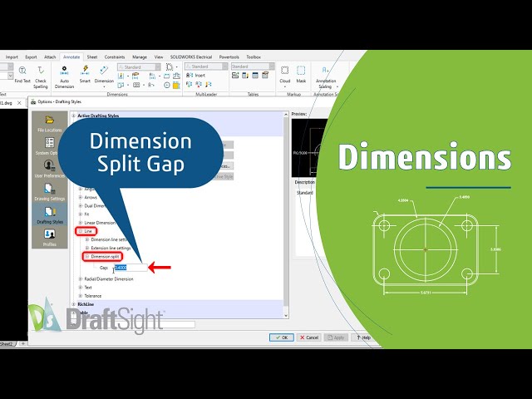Open dropdown arrow under Dimension tool
The image size is (532, 399).
104,87
